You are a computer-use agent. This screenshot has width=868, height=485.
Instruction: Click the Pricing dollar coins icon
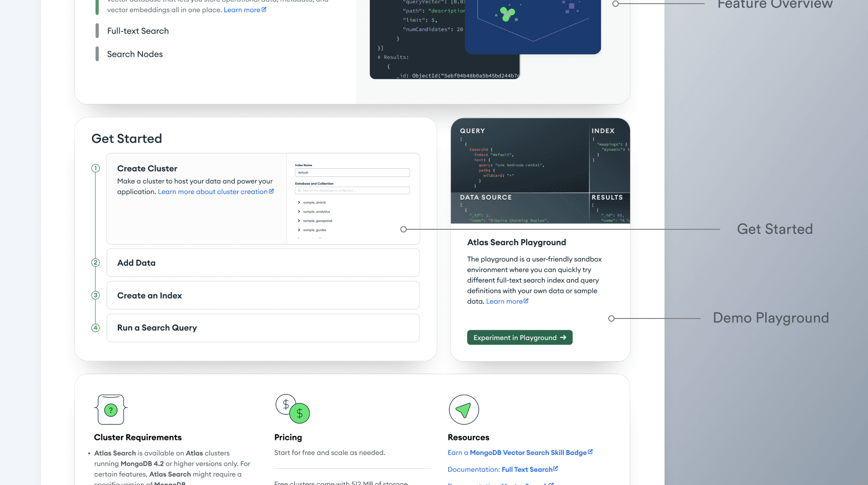coord(293,409)
